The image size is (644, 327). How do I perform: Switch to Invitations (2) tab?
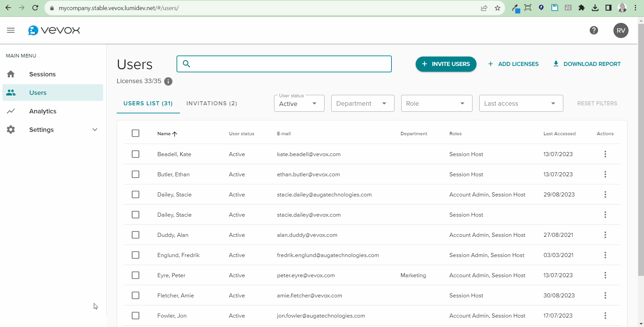click(212, 103)
